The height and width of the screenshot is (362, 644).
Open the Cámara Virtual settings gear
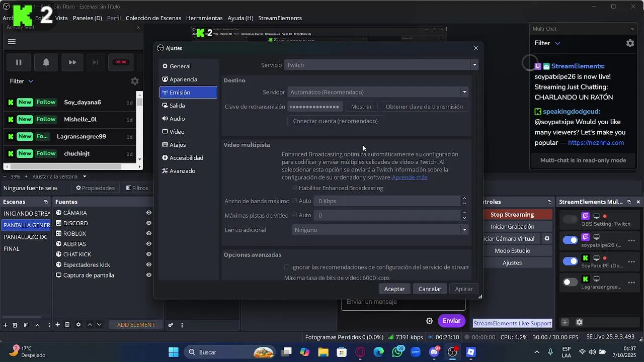pos(547,239)
